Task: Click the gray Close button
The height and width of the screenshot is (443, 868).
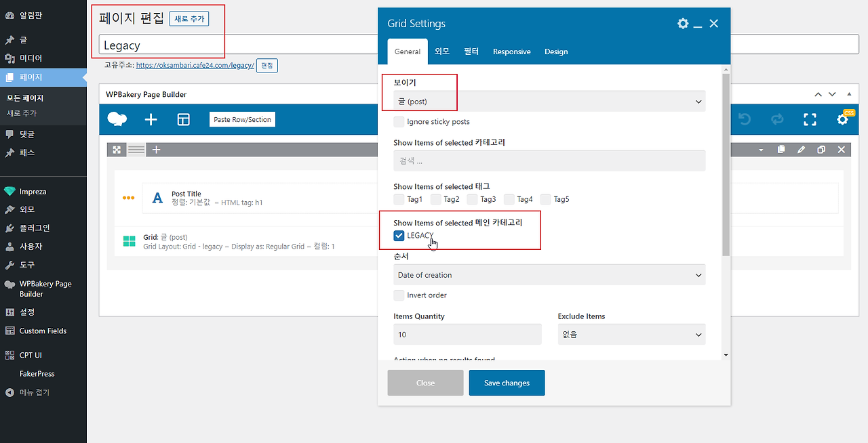Action: 425,383
